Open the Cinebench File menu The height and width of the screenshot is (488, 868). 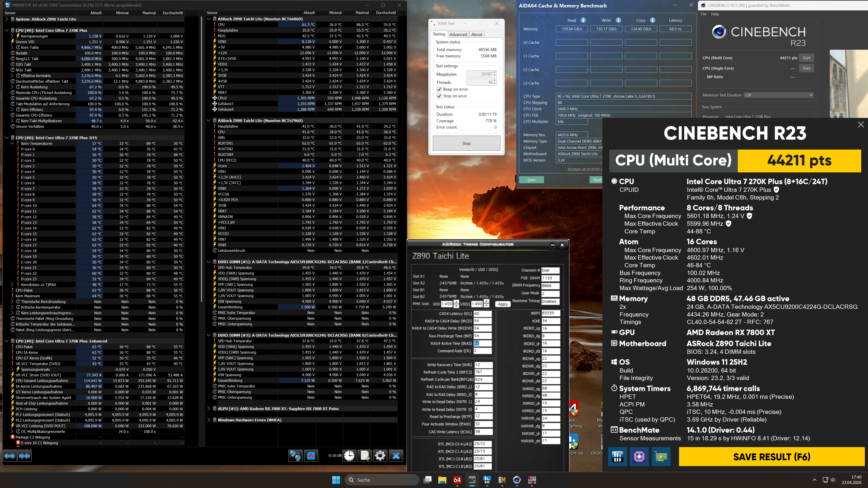704,14
